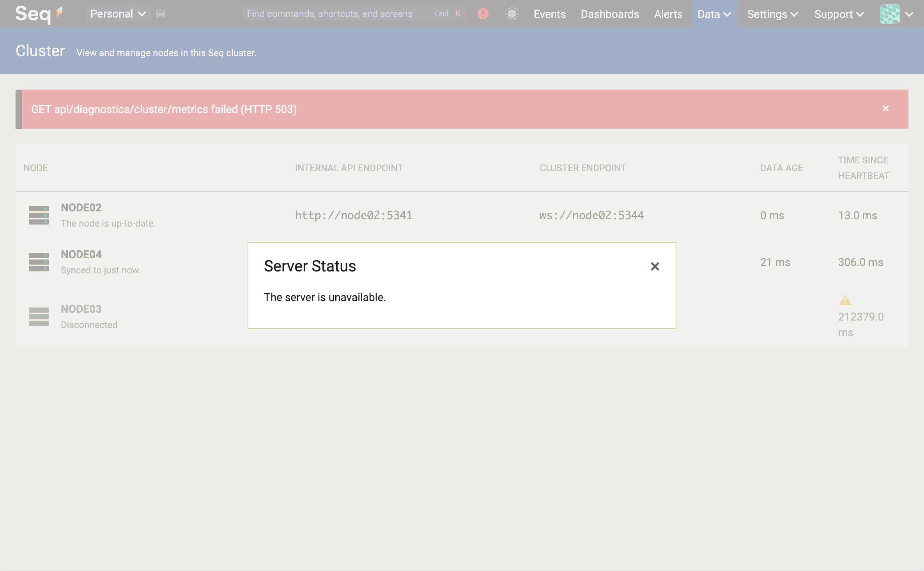Click the 13.0 ms heartbeat value

pyautogui.click(x=858, y=215)
